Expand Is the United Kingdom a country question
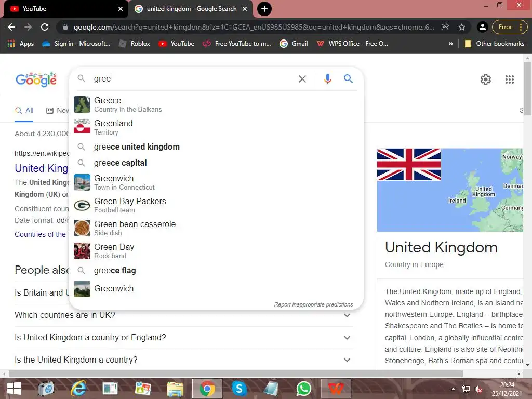Image resolution: width=532 pixels, height=399 pixels. pos(183,360)
